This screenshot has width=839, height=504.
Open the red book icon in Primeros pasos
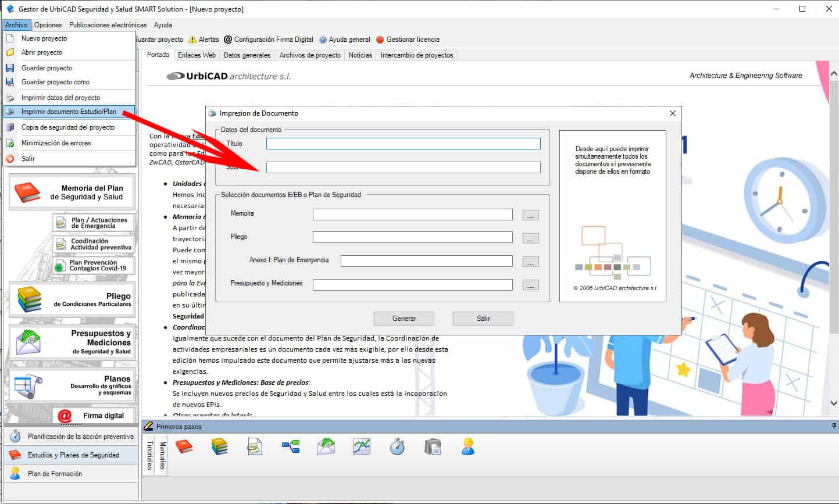click(184, 446)
